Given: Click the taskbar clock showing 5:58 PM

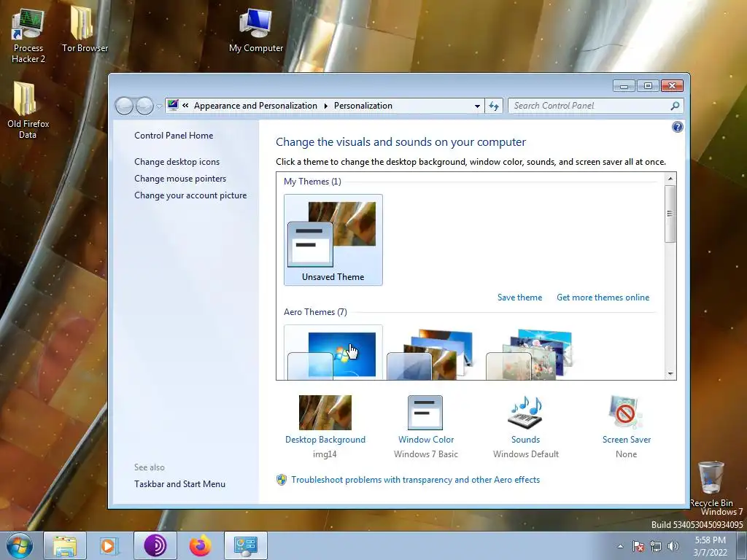Looking at the screenshot, I should [x=710, y=545].
